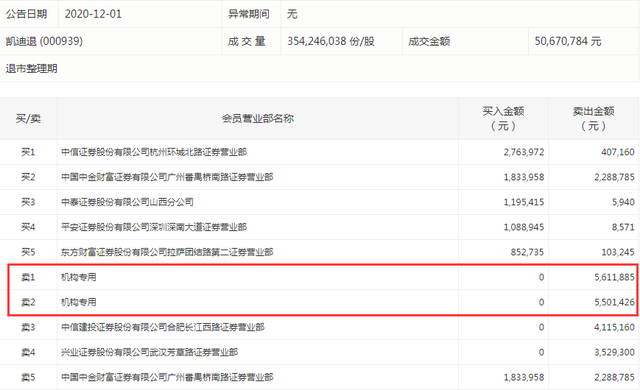Select 1,833,958 in the 买2 row
Viewport: 640px width, 390px height.
(x=524, y=177)
